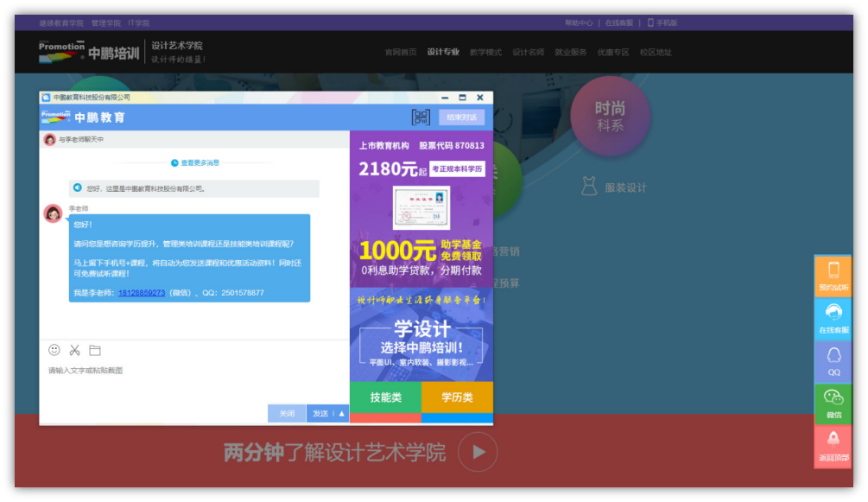This screenshot has width=868, height=502.
Task: Click 1000元 助学基金 promo text
Action: [420, 251]
